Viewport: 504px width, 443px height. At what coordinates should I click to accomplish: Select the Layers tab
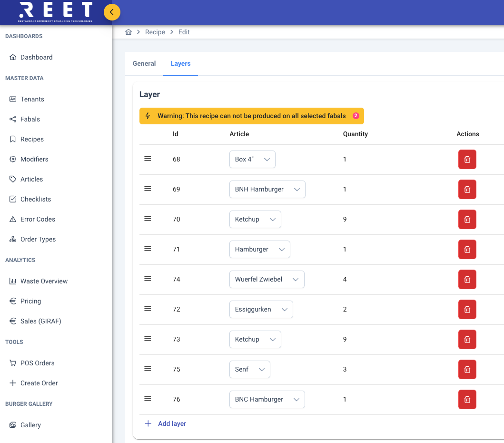pyautogui.click(x=180, y=63)
